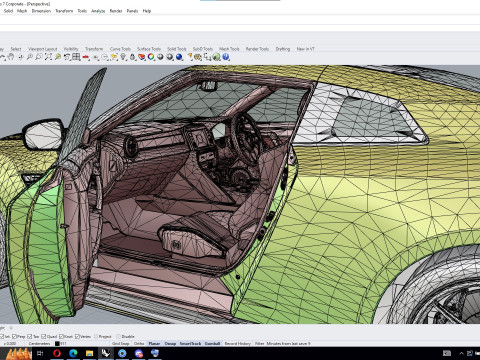Click the Undo view change icon
The width and height of the screenshot is (480, 360).
click(x=67, y=57)
